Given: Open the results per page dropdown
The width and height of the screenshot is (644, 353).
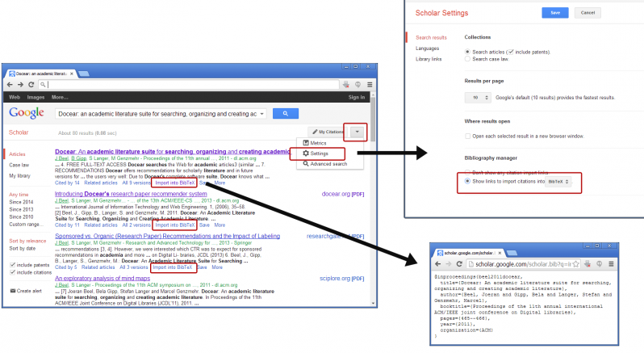Looking at the screenshot, I should [x=478, y=98].
